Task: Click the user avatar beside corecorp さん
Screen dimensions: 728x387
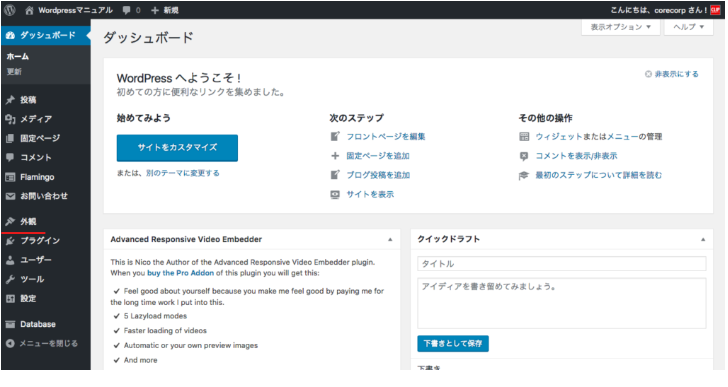Action: pyautogui.click(x=715, y=10)
